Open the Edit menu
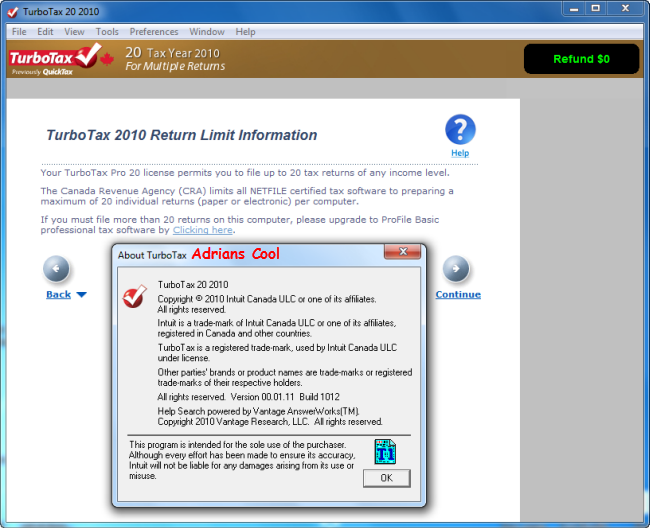 click(45, 32)
